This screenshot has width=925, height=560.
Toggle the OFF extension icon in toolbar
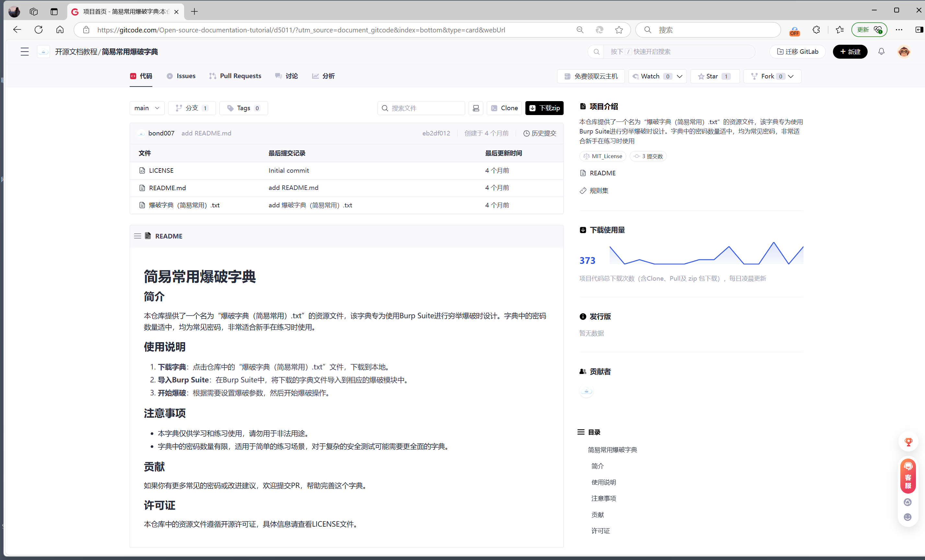click(794, 31)
